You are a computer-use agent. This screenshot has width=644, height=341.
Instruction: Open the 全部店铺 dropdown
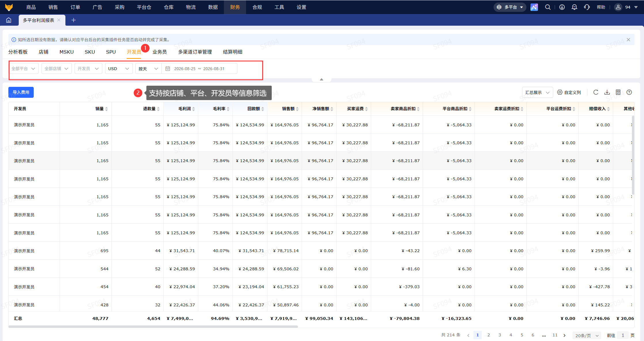coord(56,69)
